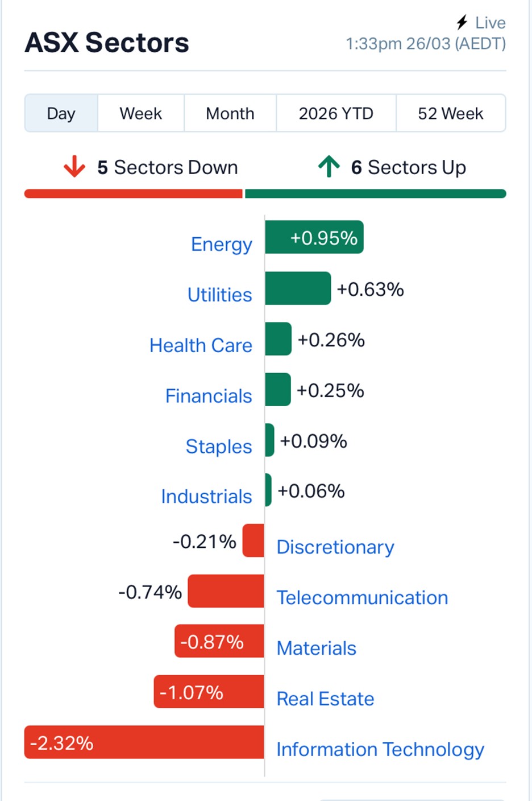Click the Energy +0.95% green bar
The image size is (532, 801).
pos(314,237)
